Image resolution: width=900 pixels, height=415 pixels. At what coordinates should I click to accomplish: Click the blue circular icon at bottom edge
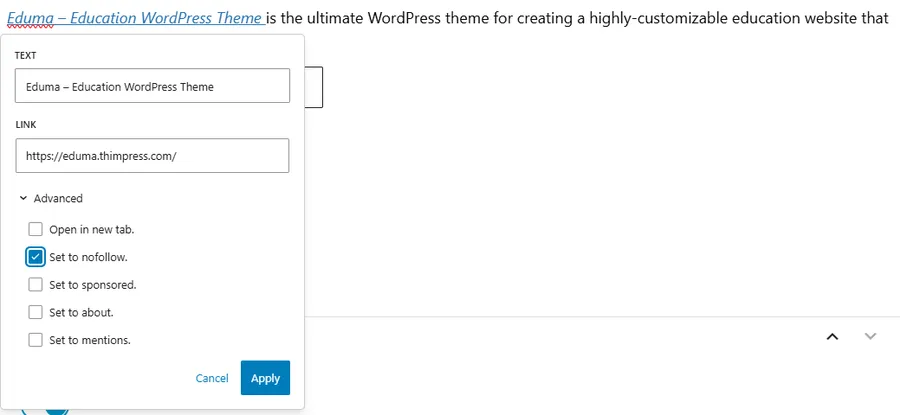click(45, 410)
